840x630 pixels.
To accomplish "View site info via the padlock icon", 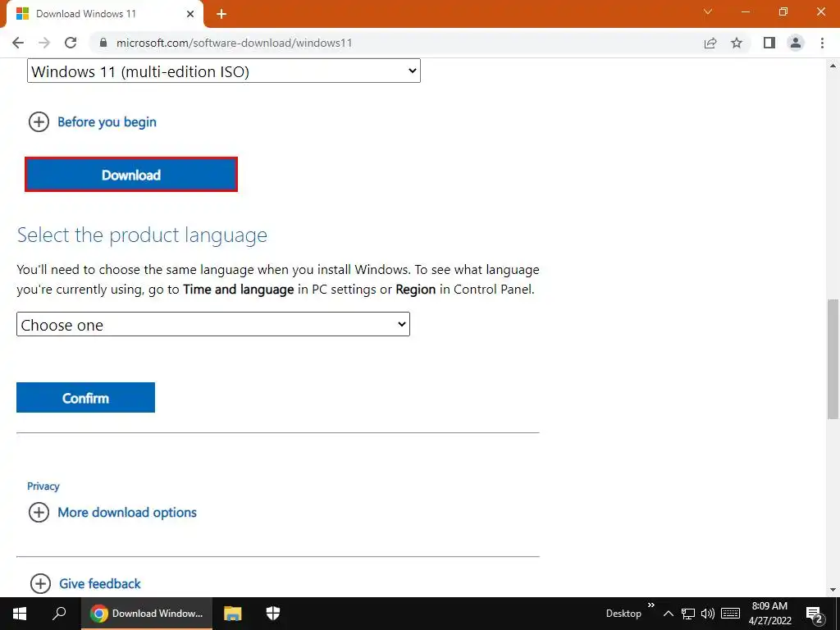I will [104, 43].
